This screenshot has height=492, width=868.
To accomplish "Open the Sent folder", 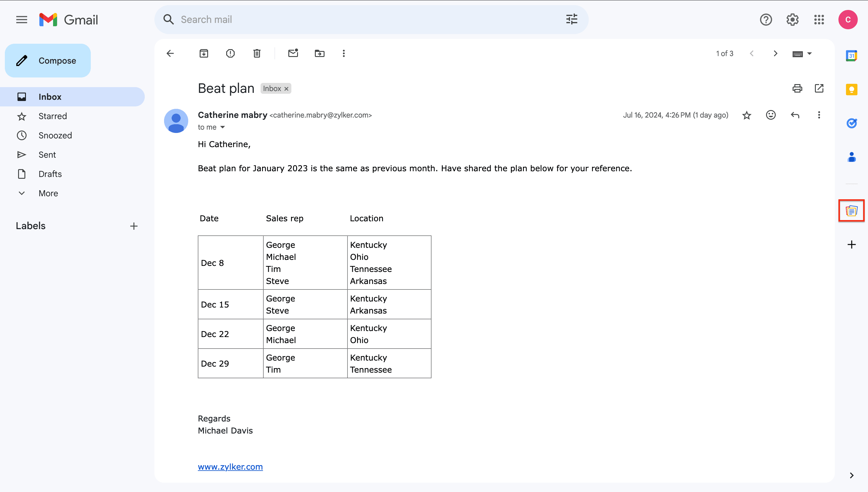I will [47, 155].
